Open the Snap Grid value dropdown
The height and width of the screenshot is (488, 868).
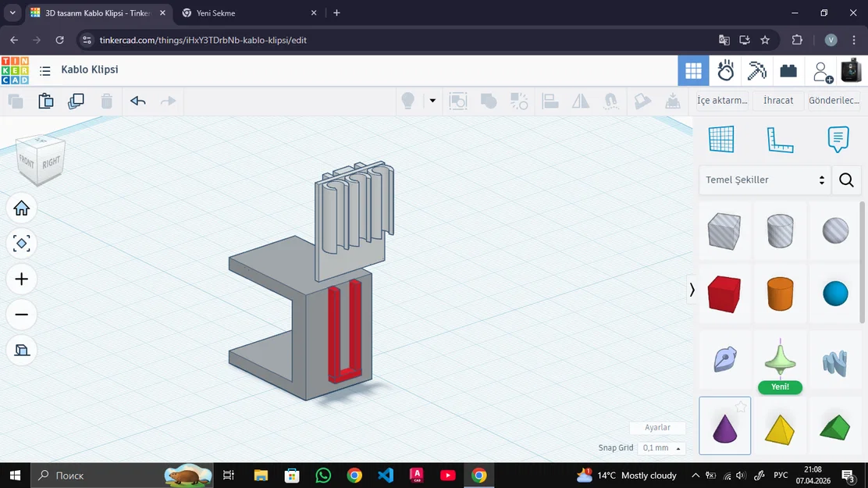coord(661,448)
